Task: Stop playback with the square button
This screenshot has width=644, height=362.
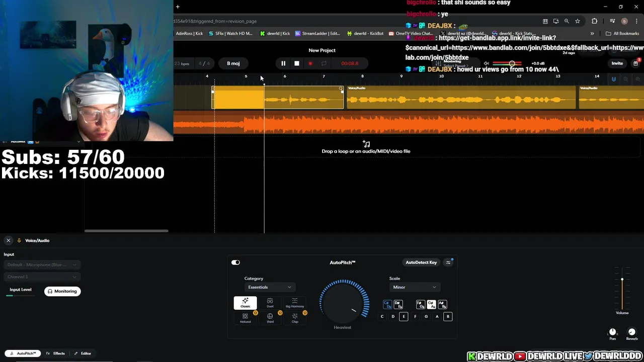Action: point(297,63)
